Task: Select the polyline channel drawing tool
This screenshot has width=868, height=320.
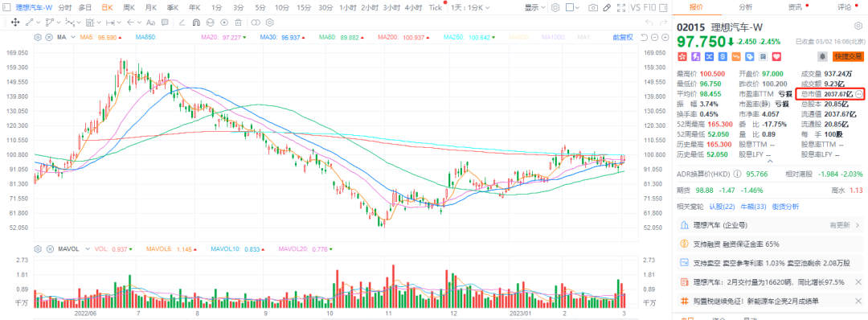Action: click(49, 23)
